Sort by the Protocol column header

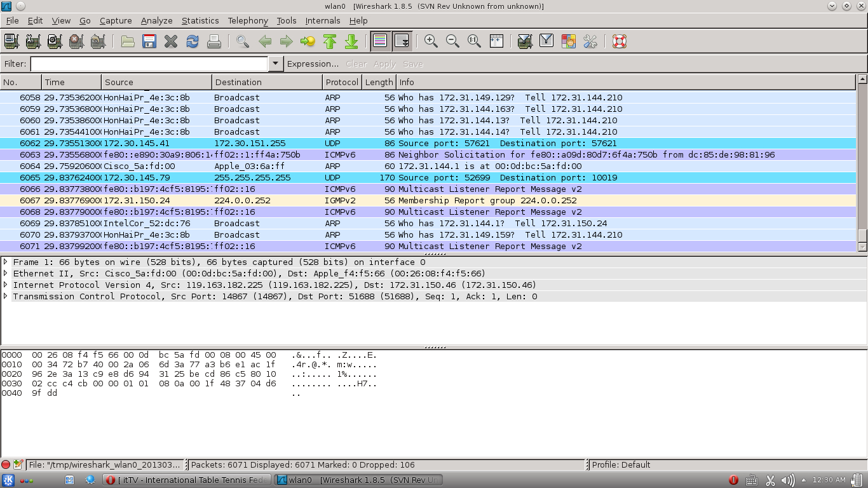point(342,82)
